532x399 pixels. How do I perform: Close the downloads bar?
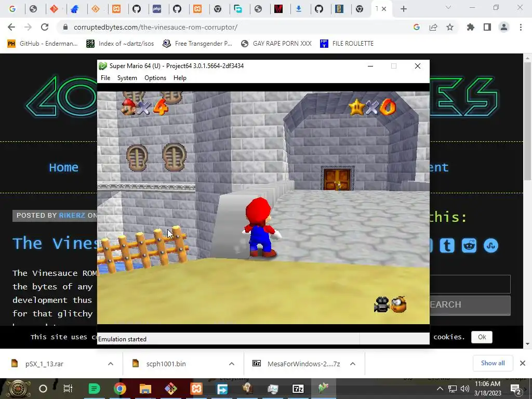(523, 363)
